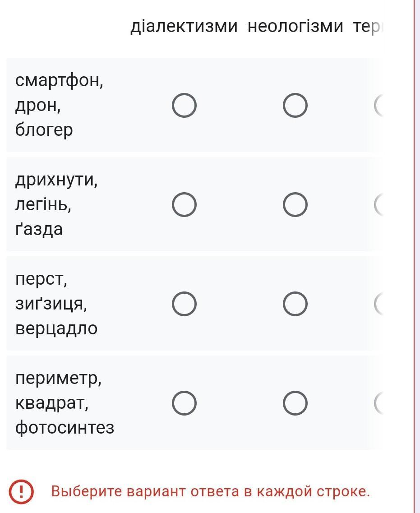420x513 pixels.
Task: Choose діалектизми for дрихнути, легінь, ґазда
Action: pyautogui.click(x=184, y=205)
